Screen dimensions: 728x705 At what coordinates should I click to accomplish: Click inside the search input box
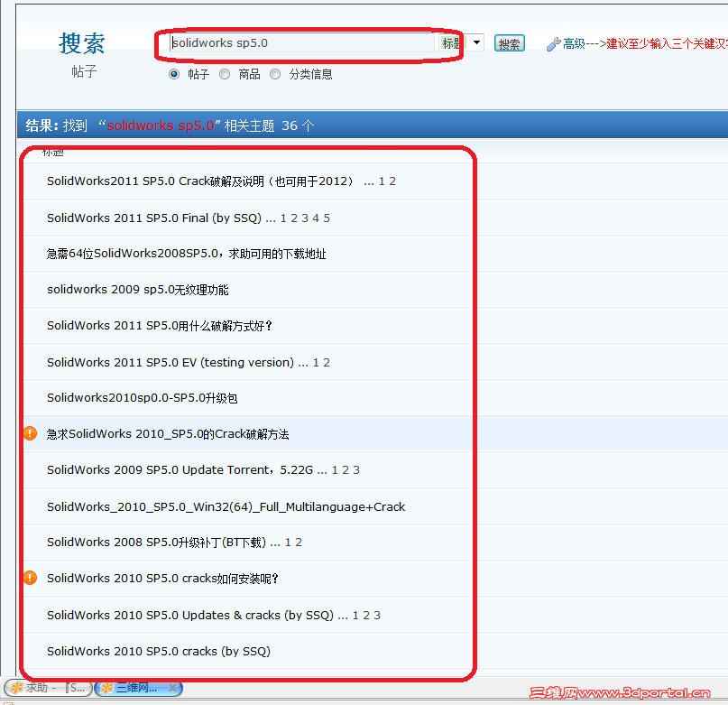[x=298, y=42]
